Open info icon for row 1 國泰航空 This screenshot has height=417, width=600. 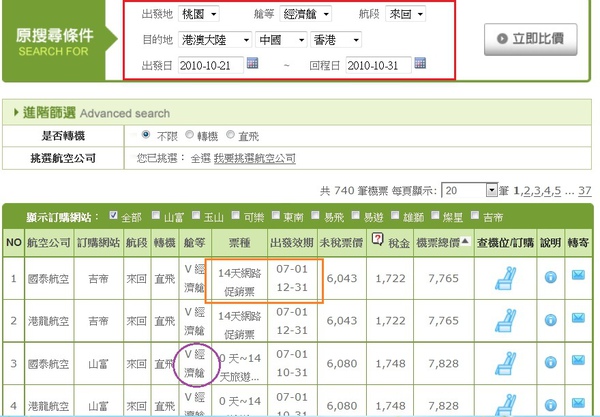click(x=551, y=277)
